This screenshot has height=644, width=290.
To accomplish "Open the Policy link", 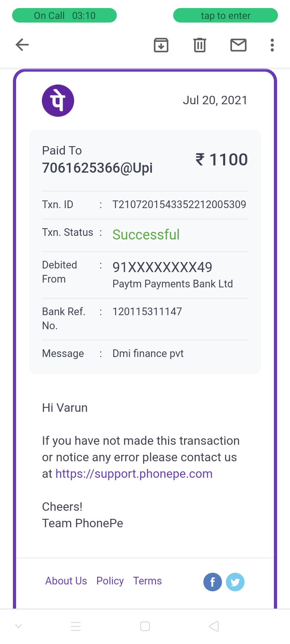I will point(110,581).
